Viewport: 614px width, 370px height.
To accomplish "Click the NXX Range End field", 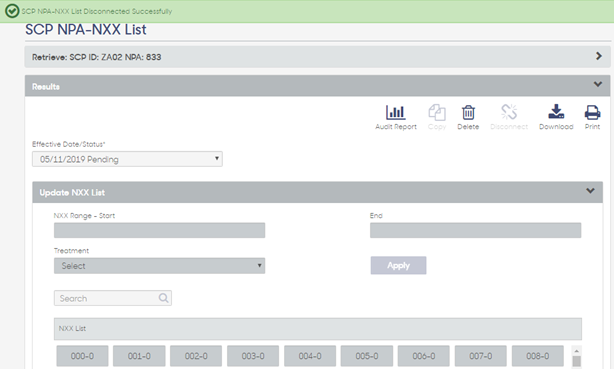I will pos(475,230).
